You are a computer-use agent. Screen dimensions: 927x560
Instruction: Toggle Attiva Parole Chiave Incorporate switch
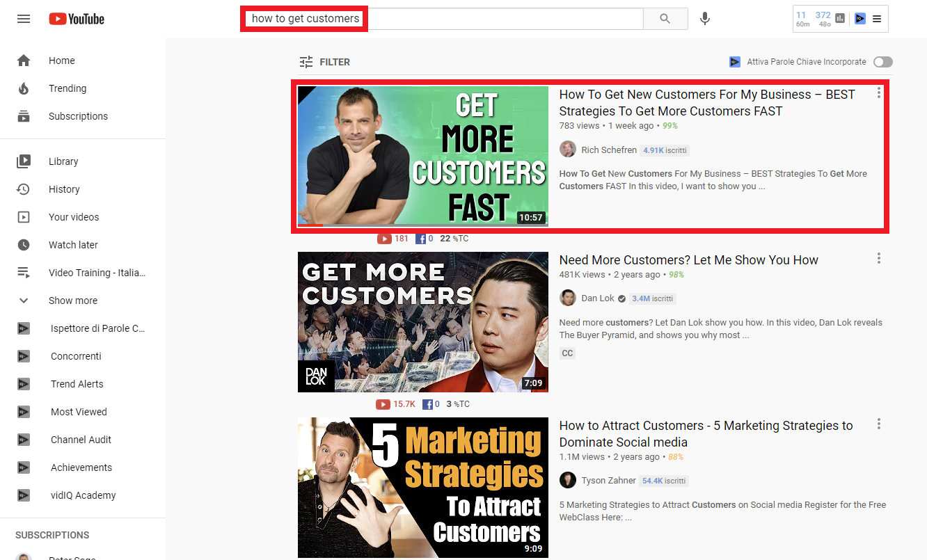[883, 62]
